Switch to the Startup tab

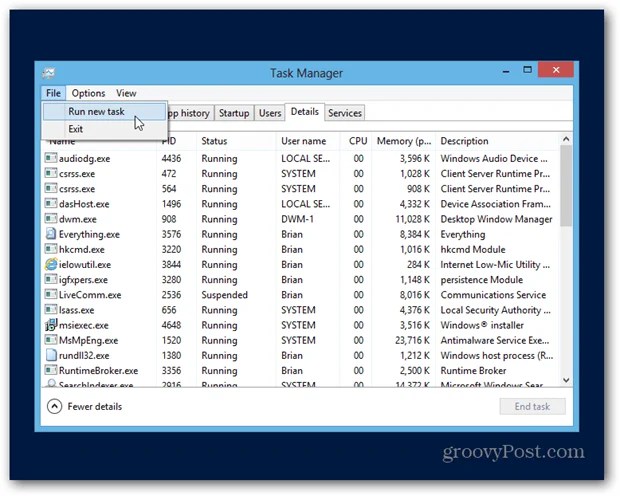pyautogui.click(x=234, y=113)
